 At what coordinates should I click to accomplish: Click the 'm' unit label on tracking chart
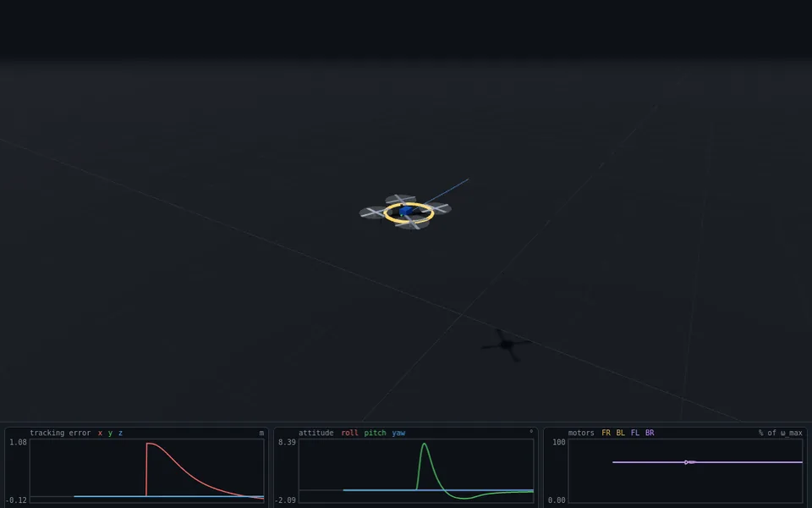click(x=261, y=433)
